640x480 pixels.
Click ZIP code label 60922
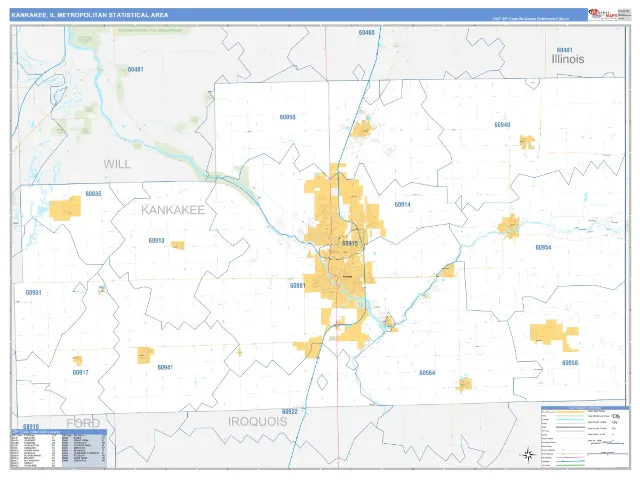290,412
